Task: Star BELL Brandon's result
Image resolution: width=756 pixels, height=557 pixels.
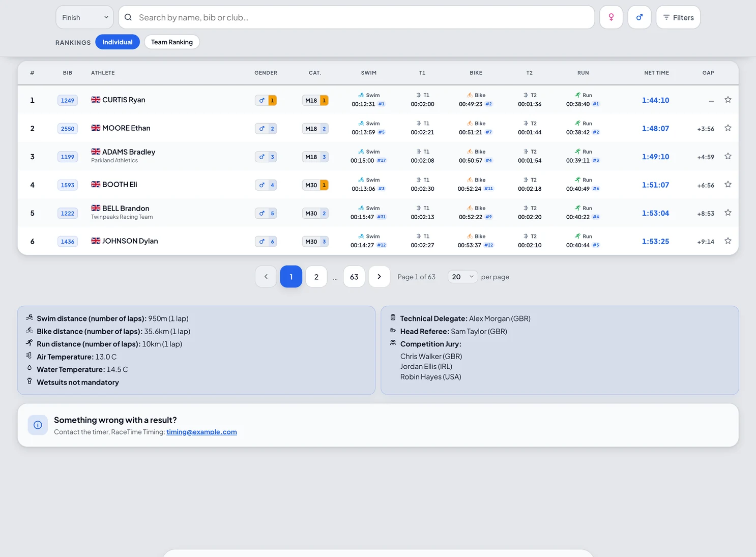Action: (728, 213)
